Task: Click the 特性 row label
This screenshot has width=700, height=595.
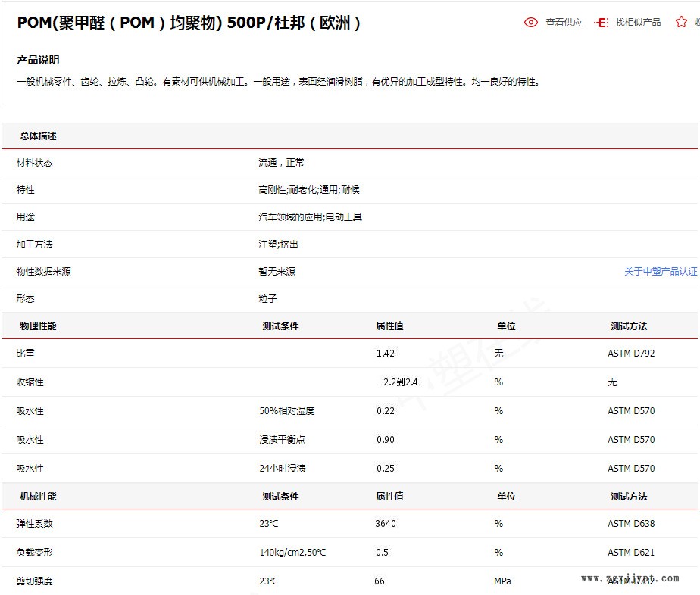Action: click(26, 189)
